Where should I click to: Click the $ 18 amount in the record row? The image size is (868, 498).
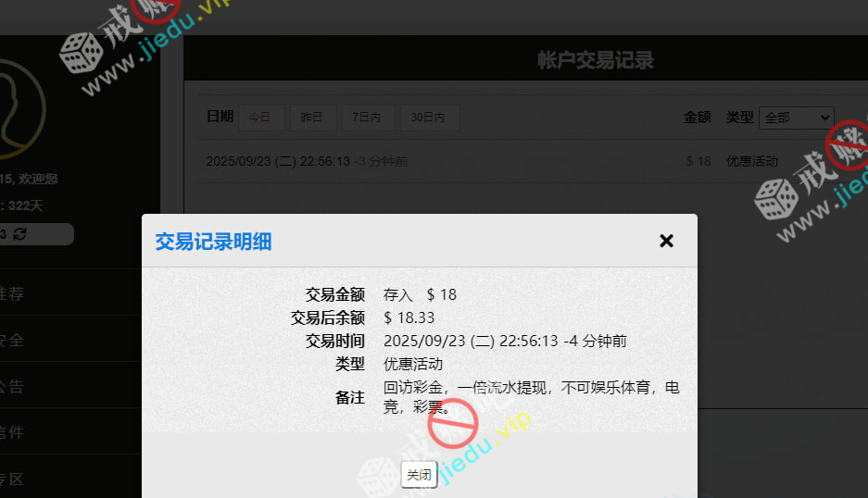coord(698,161)
